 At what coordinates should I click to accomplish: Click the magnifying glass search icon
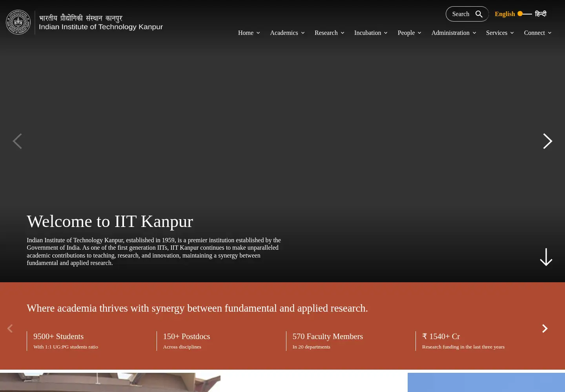point(479,14)
